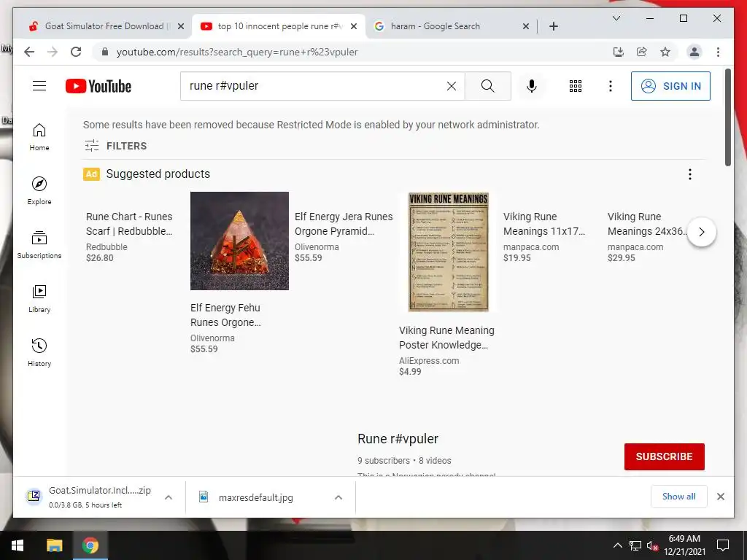747x560 pixels.
Task: Open the FILTERS options
Action: click(115, 146)
